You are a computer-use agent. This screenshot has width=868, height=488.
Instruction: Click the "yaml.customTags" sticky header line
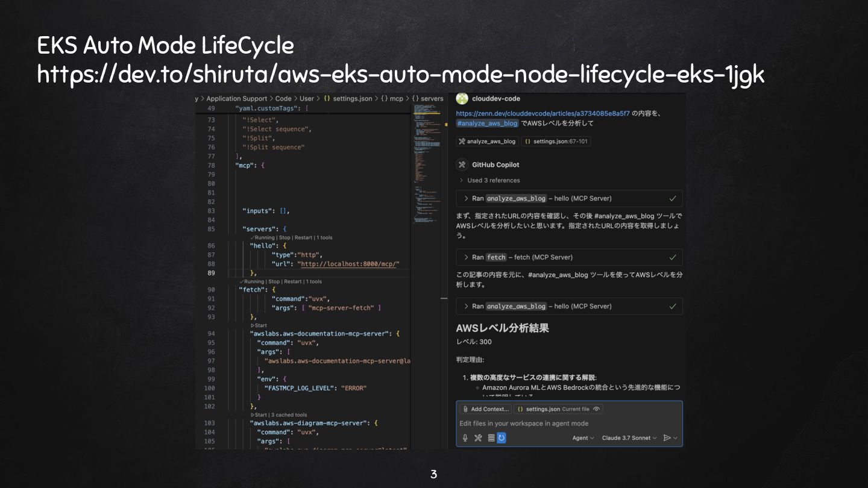click(272, 108)
